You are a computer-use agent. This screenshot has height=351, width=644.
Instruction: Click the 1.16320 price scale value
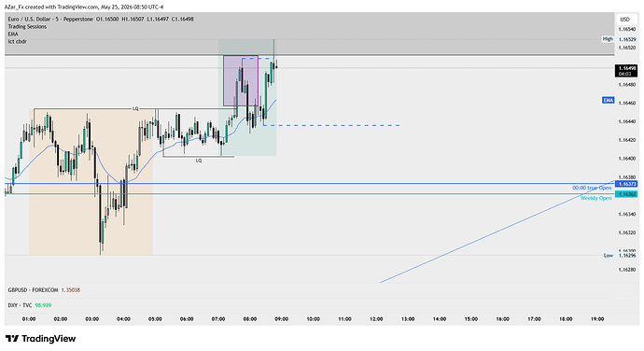pos(627,232)
